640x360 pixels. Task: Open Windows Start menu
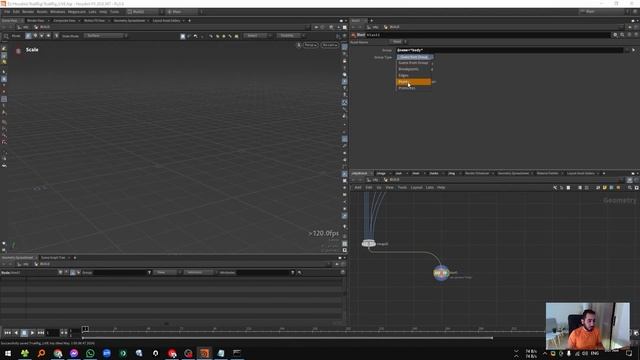pyautogui.click(x=8, y=353)
